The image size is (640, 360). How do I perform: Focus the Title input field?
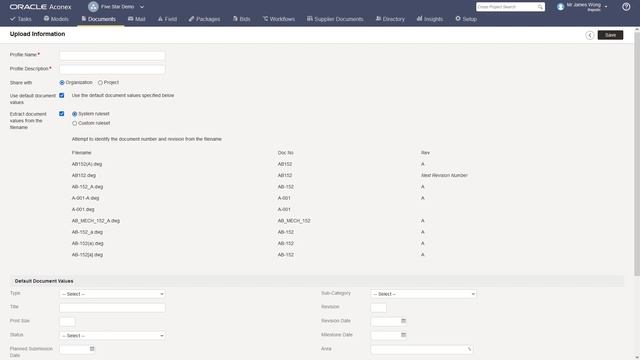click(112, 308)
